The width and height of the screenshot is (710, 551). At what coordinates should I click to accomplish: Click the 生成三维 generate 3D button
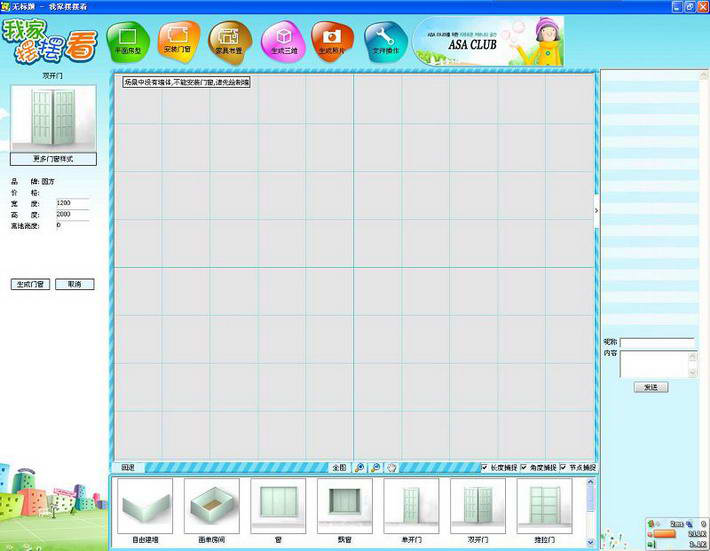coord(283,42)
